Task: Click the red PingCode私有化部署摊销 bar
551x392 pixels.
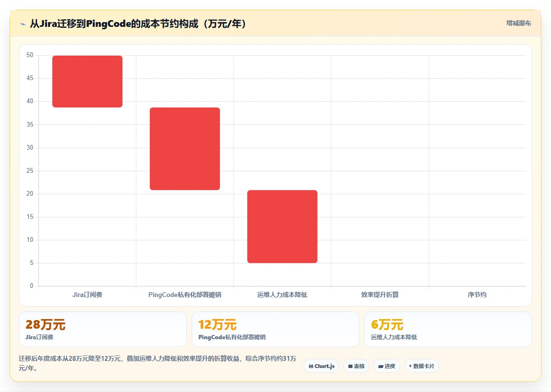Action: pyautogui.click(x=185, y=149)
